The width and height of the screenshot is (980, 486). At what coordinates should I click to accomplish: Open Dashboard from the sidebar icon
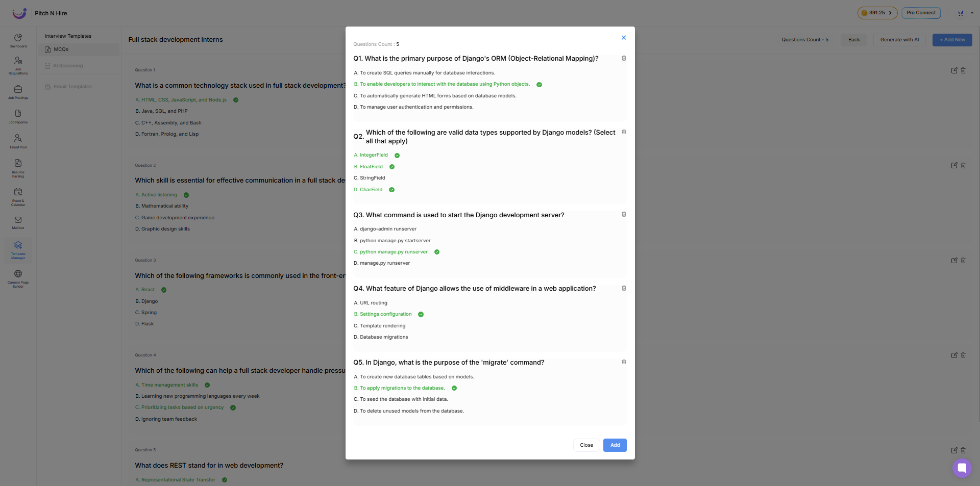(18, 40)
